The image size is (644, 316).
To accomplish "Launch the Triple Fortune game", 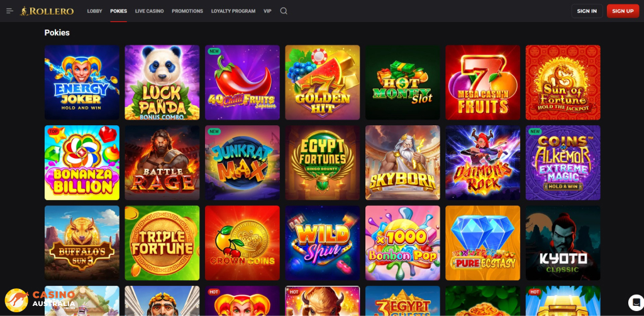I will pyautogui.click(x=162, y=243).
